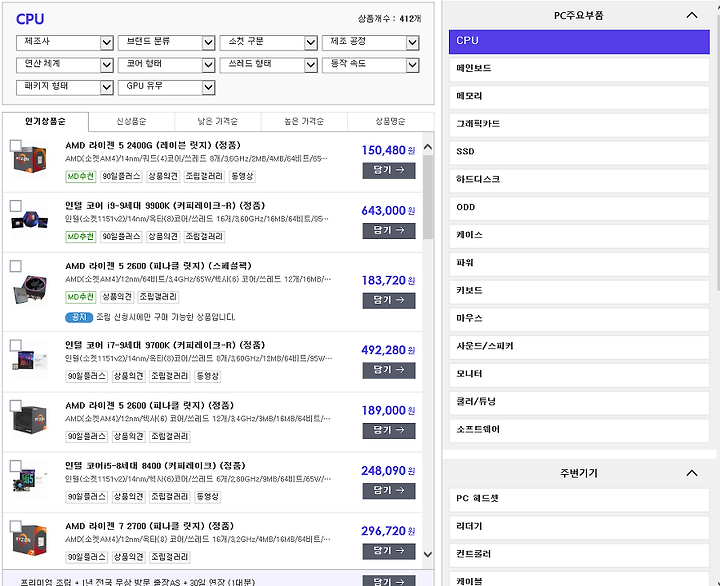Select the AMD 라이젠 5 2600 정품 checkbox
720x586 pixels.
16,406
